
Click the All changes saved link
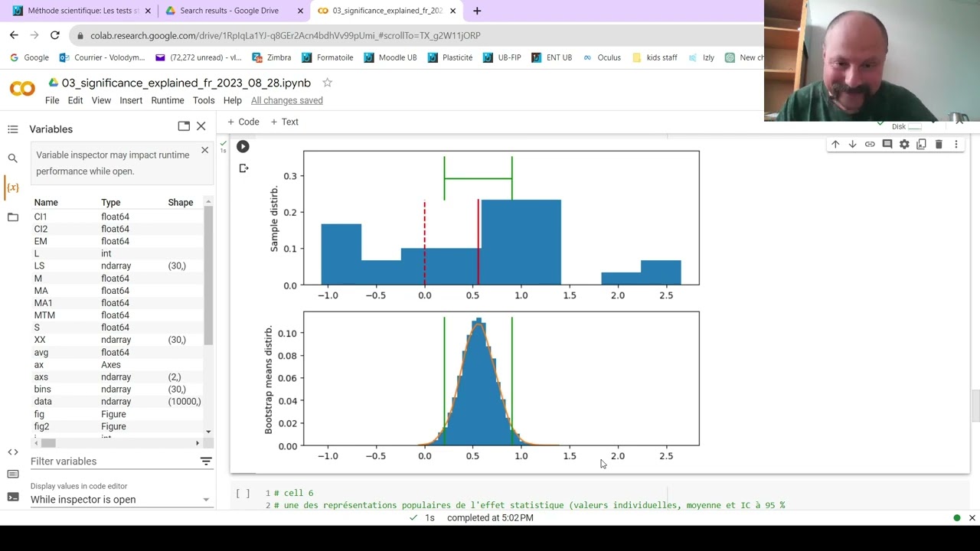287,100
